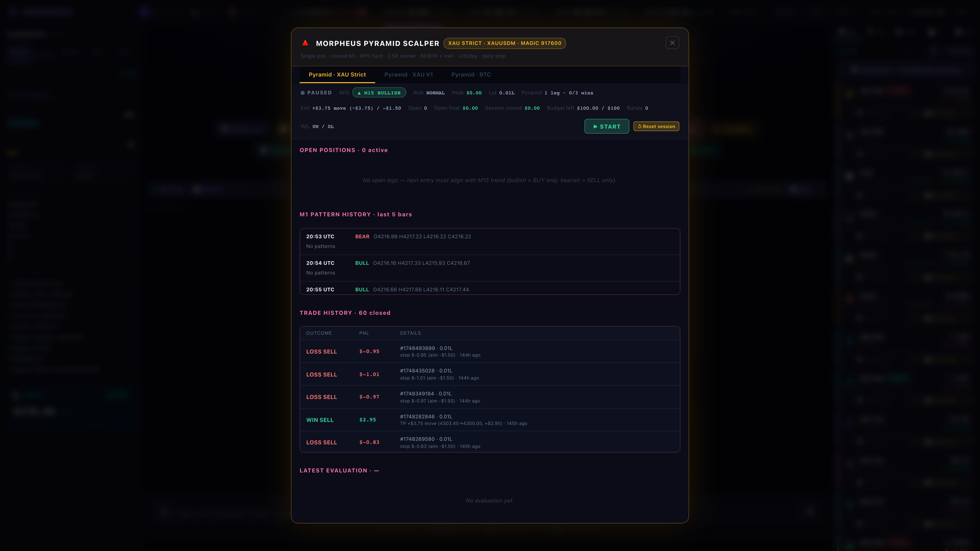Select the Pyramid · XAU Strict tab
Viewport: 980px width, 551px height.
337,74
